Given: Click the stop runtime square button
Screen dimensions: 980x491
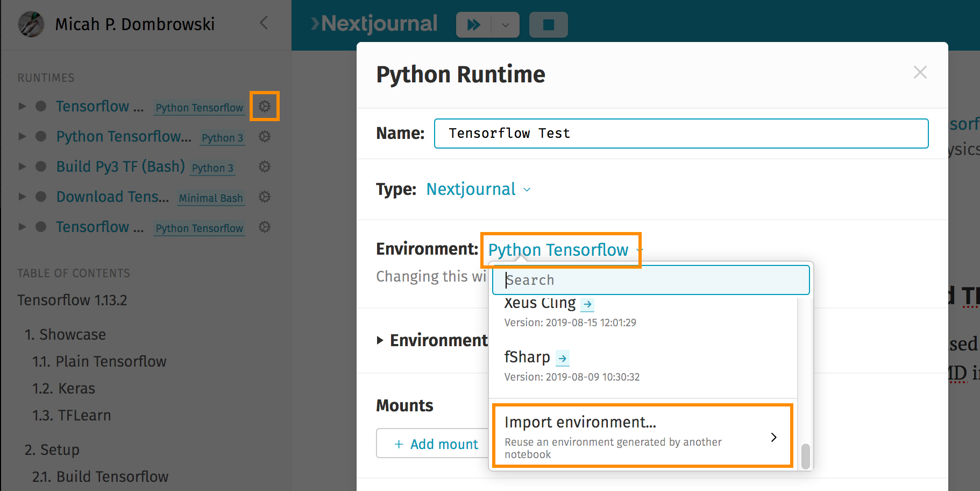Looking at the screenshot, I should (x=548, y=25).
